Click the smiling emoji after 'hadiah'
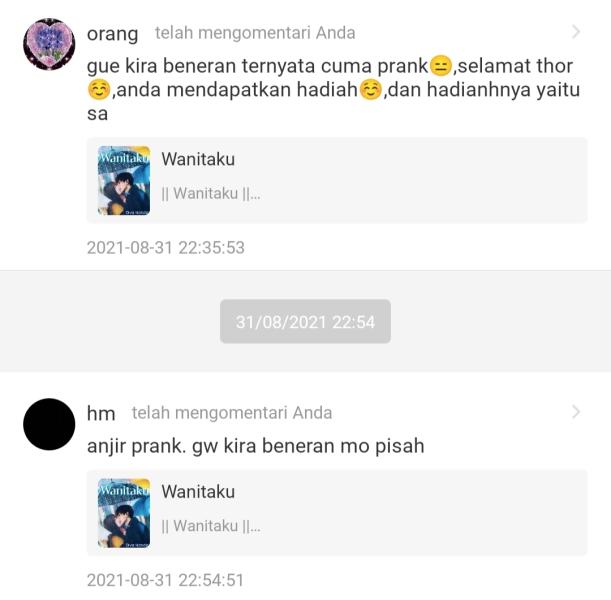The width and height of the screenshot is (611, 600). coord(370,90)
